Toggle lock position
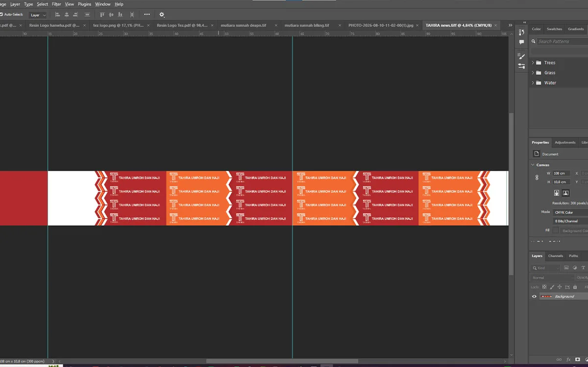 tap(560, 287)
